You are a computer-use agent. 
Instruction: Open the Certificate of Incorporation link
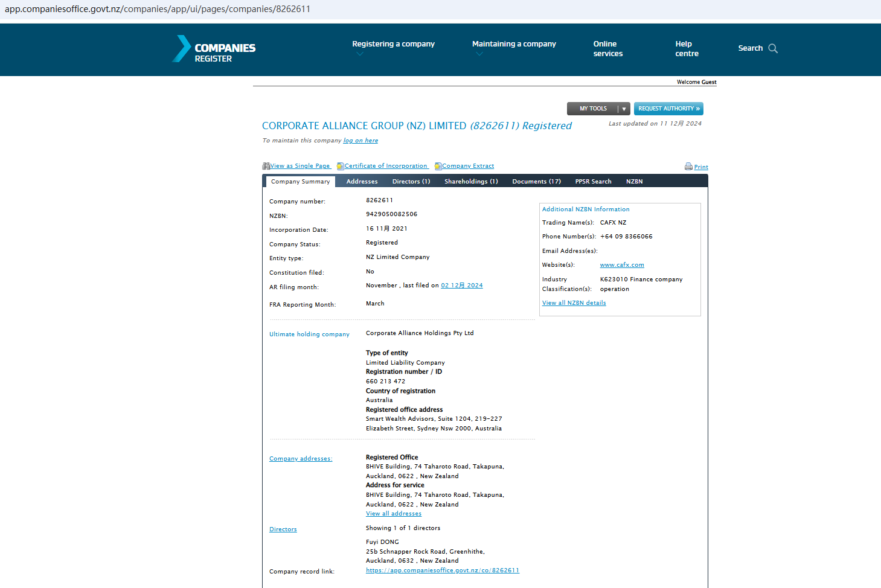pyautogui.click(x=386, y=166)
